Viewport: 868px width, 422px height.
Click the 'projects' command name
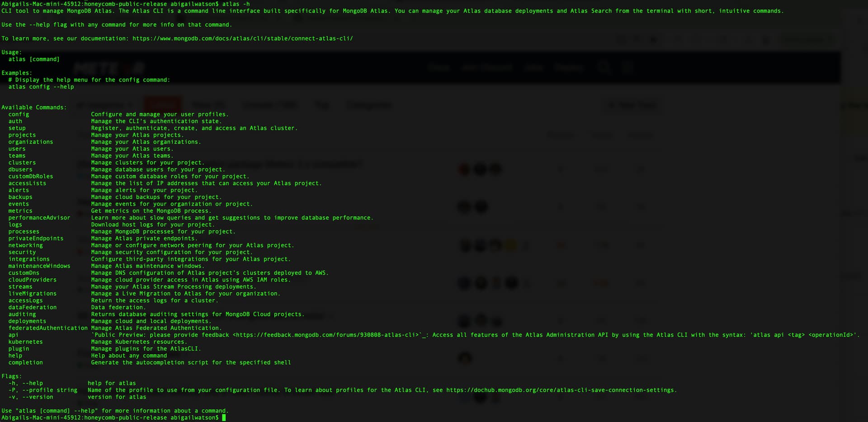tap(22, 135)
